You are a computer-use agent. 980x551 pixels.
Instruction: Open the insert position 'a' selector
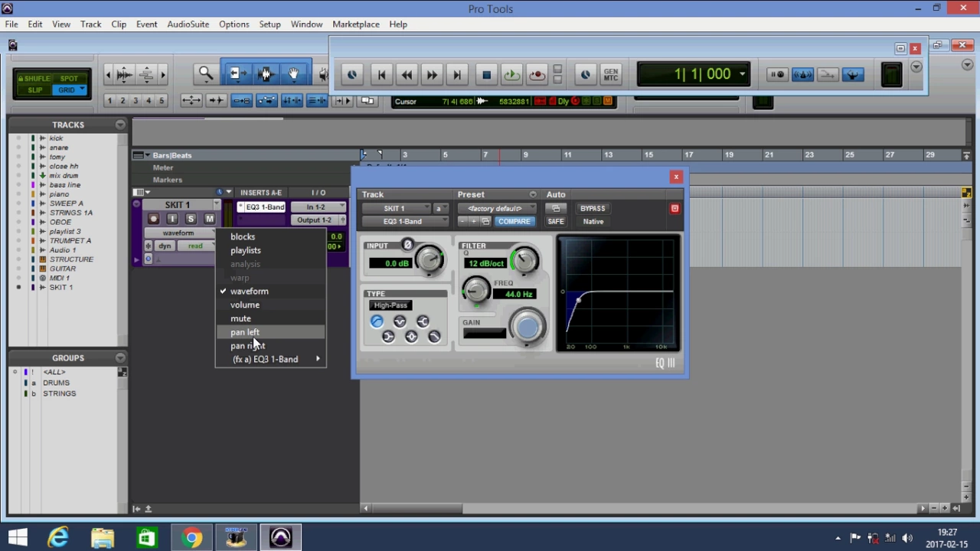(439, 208)
